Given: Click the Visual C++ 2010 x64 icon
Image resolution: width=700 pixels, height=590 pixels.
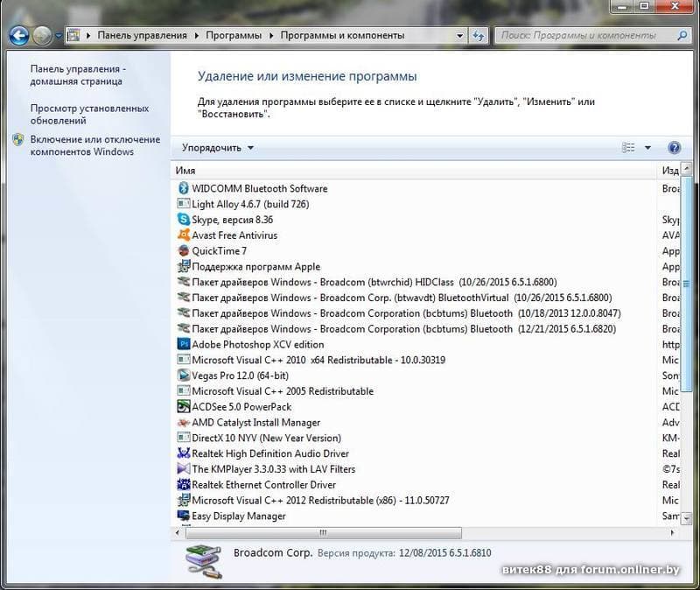Looking at the screenshot, I should (x=184, y=360).
